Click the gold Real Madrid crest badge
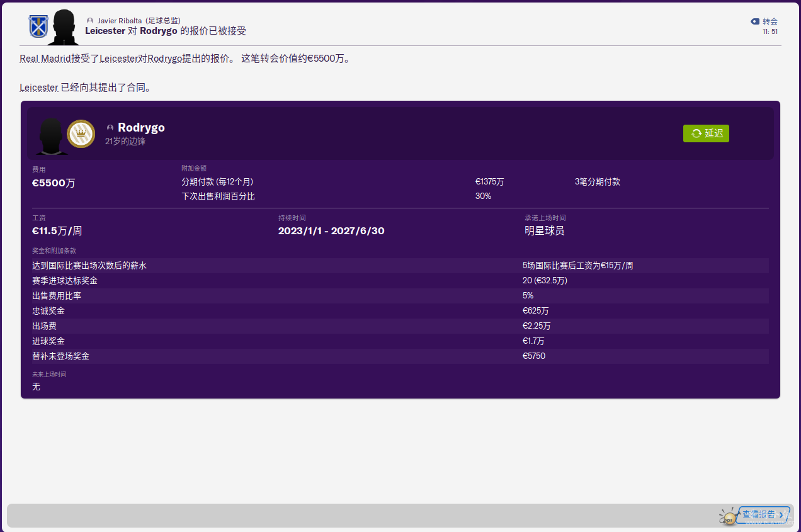This screenshot has width=801, height=532. coord(81,133)
